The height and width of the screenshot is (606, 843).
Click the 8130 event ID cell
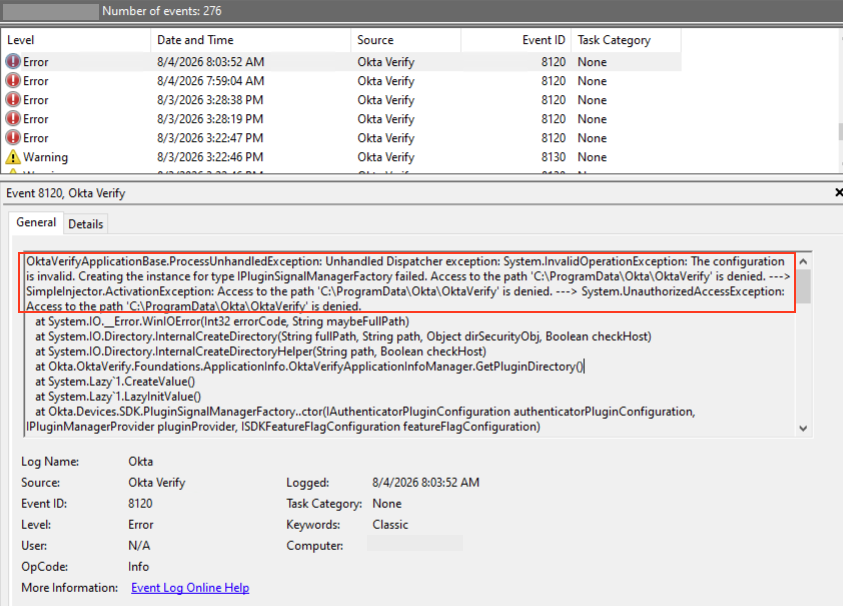click(553, 157)
